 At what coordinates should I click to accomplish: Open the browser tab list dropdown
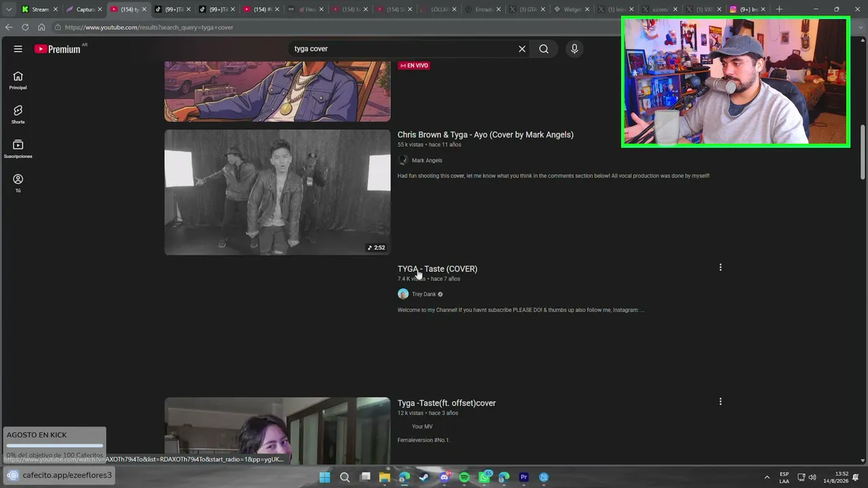[9, 9]
